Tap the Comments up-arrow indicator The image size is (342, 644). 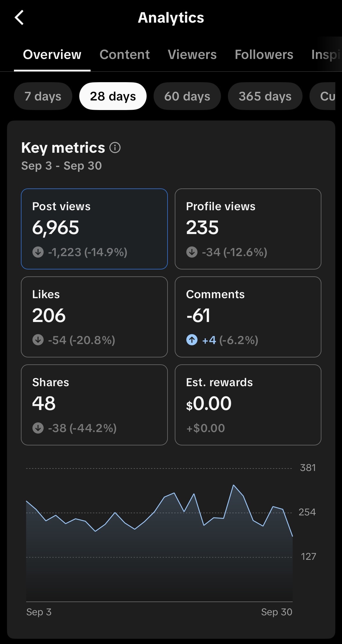click(x=192, y=340)
